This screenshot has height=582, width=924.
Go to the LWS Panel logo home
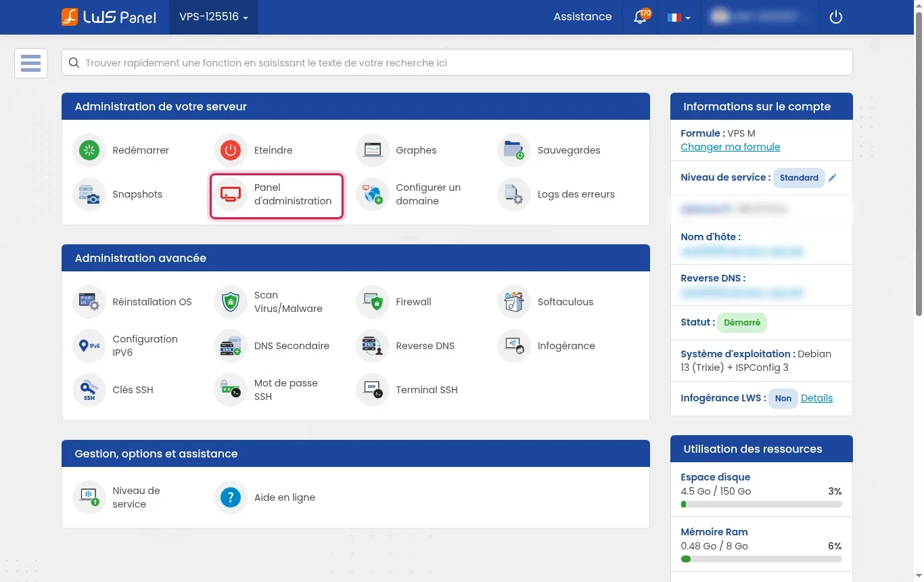pyautogui.click(x=108, y=17)
